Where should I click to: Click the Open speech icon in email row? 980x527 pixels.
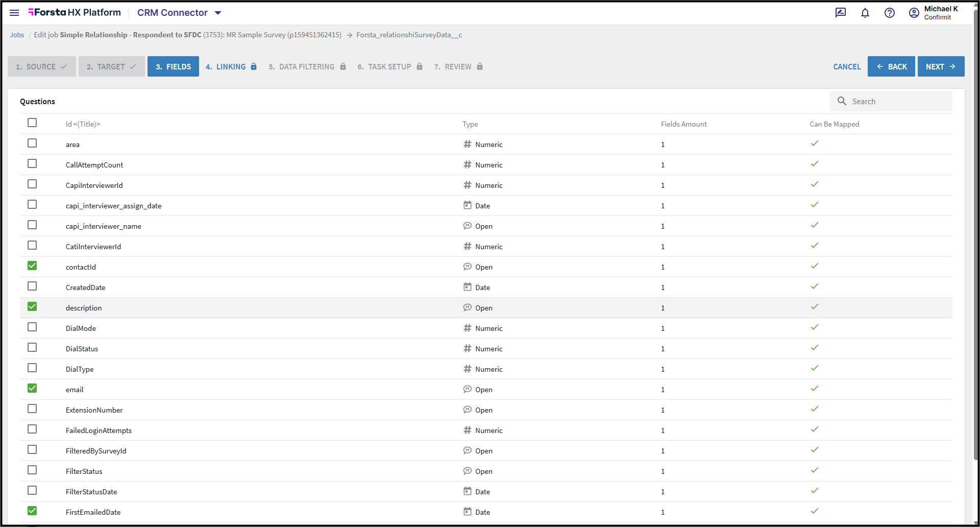pyautogui.click(x=467, y=389)
